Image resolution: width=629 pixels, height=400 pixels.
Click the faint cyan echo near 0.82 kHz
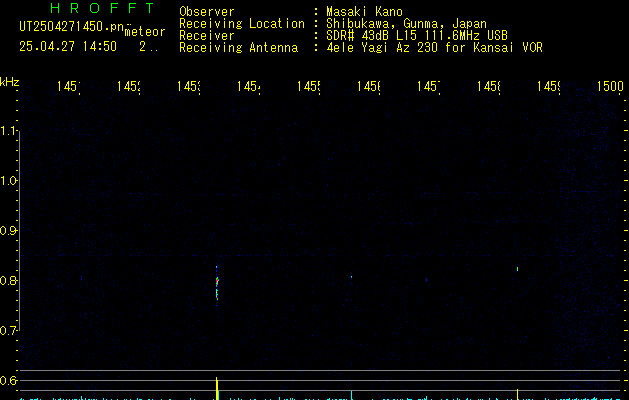point(517,269)
